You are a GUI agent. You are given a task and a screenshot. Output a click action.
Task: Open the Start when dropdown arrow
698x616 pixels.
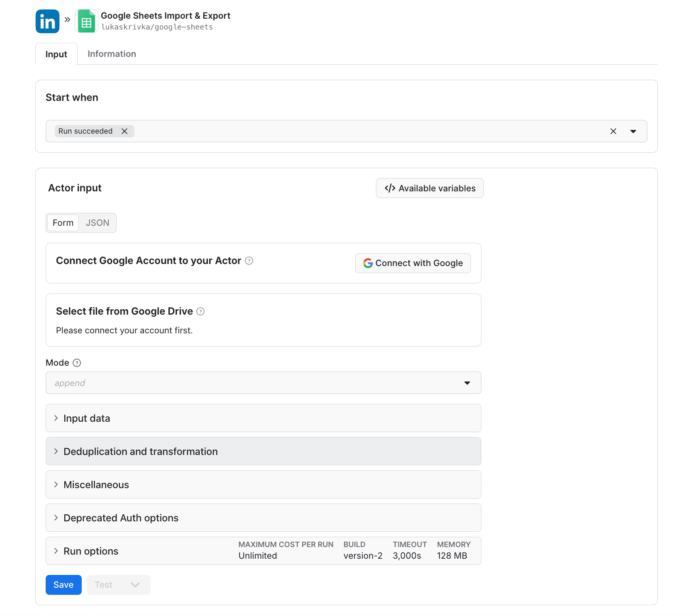[633, 131]
